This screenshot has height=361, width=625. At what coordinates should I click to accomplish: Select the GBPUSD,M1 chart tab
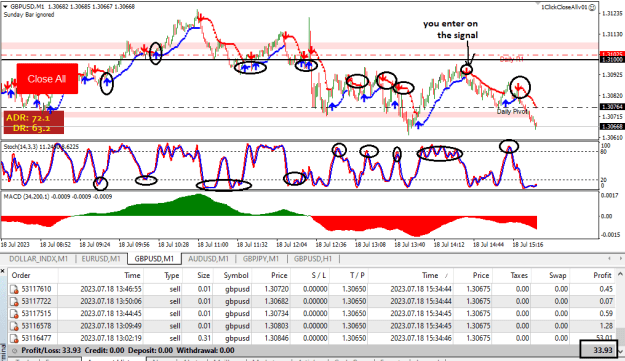tap(154, 259)
